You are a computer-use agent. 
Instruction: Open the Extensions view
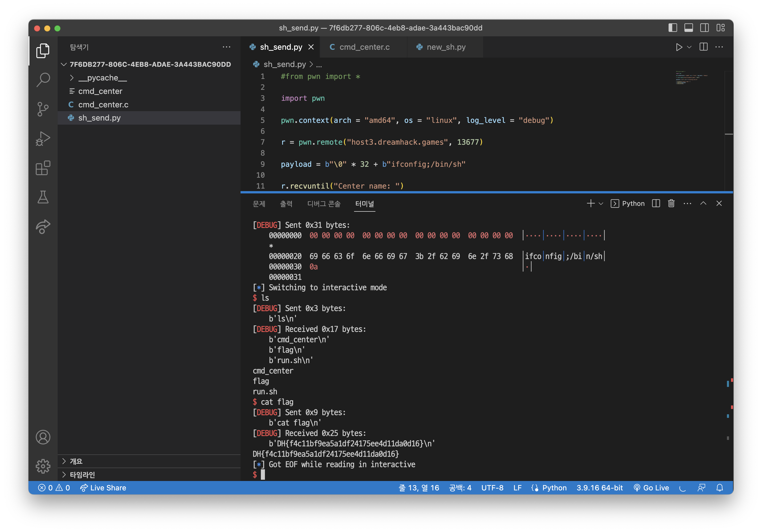(43, 168)
